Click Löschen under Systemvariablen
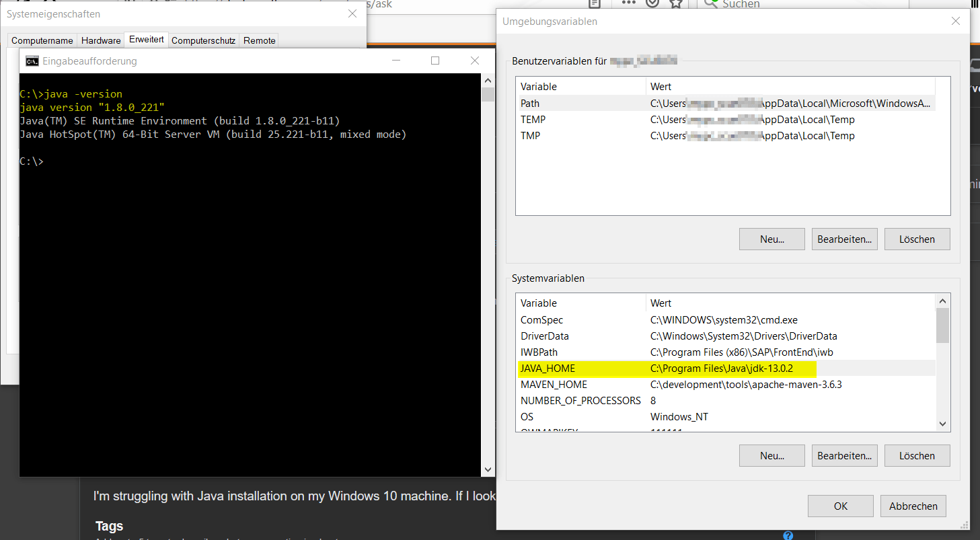980x540 pixels. click(x=917, y=455)
